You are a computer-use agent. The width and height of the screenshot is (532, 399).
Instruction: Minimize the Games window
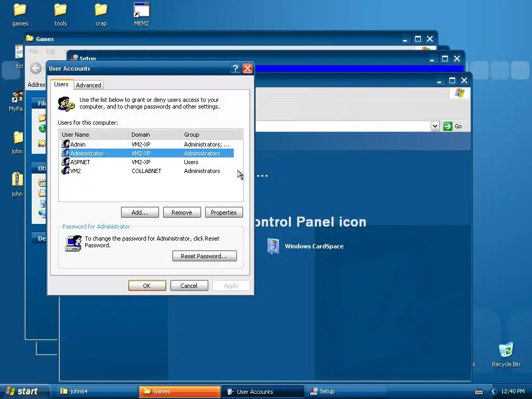[x=405, y=39]
